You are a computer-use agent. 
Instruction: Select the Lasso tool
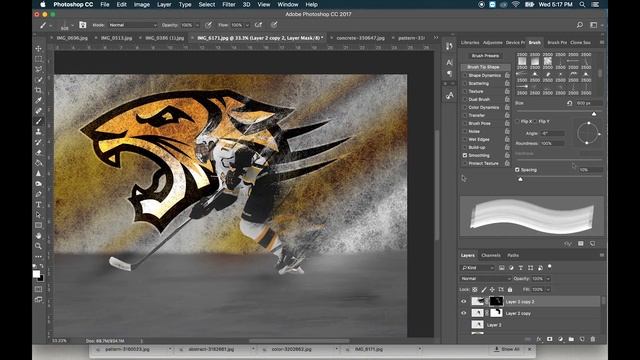(38, 69)
